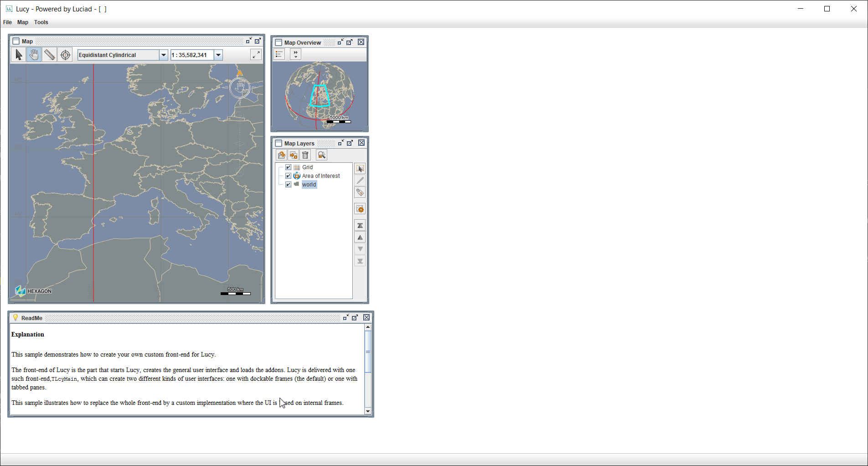Open the Map Overview layer list button

pos(279,54)
